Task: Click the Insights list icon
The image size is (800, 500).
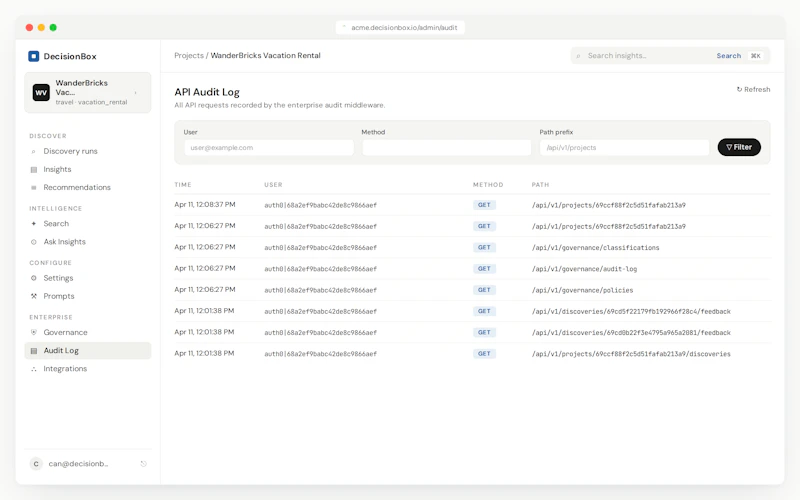Action: pos(34,169)
